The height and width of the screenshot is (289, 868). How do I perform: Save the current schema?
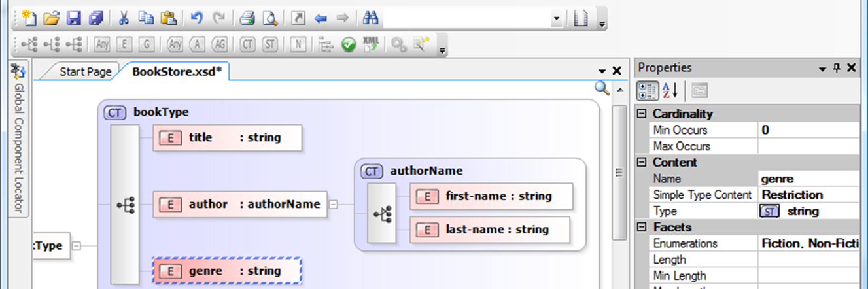(74, 18)
